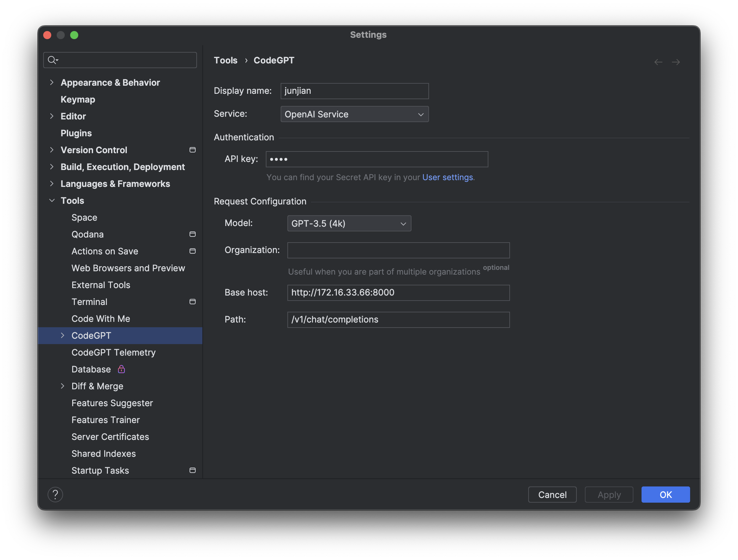
Task: Select Plugins in settings sidebar
Action: click(76, 133)
